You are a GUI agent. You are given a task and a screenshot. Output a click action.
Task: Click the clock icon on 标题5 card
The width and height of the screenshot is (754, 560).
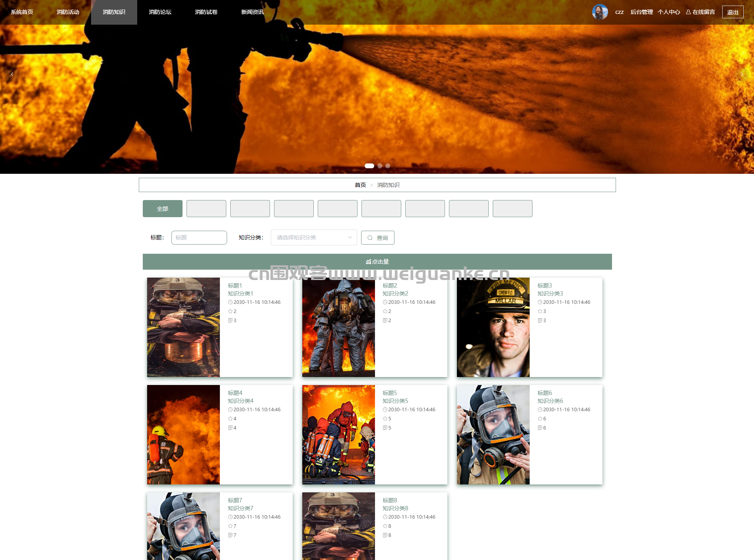click(x=385, y=410)
